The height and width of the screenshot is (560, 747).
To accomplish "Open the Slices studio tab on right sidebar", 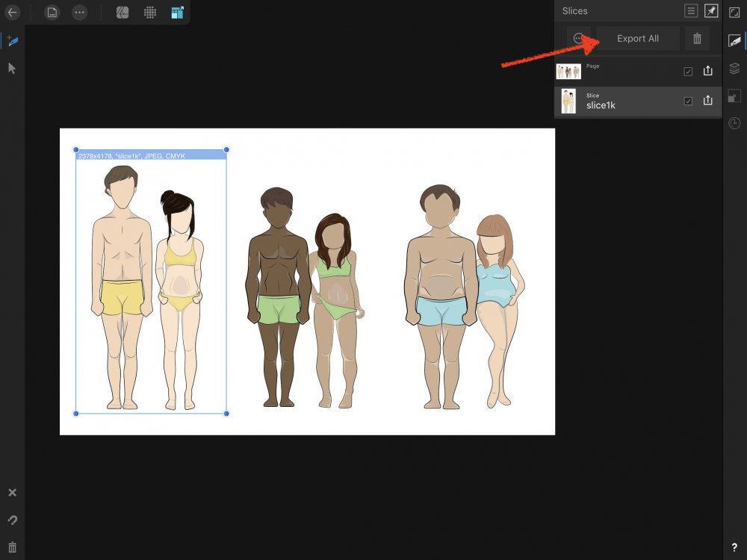I will [734, 40].
